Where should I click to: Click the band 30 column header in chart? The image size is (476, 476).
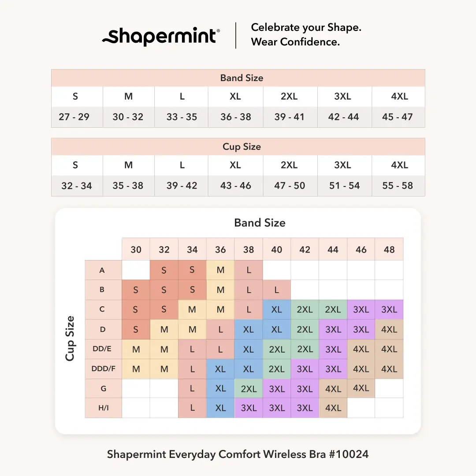[x=136, y=249]
